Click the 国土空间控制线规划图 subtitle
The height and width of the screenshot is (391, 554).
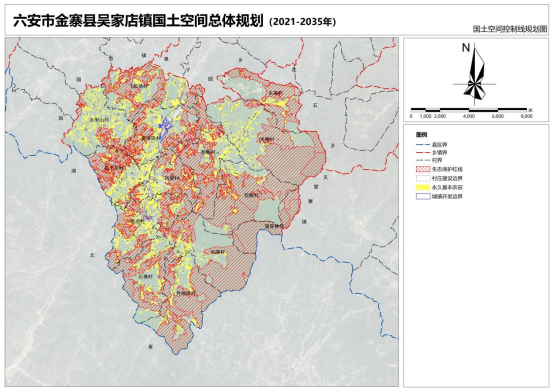tap(510, 29)
